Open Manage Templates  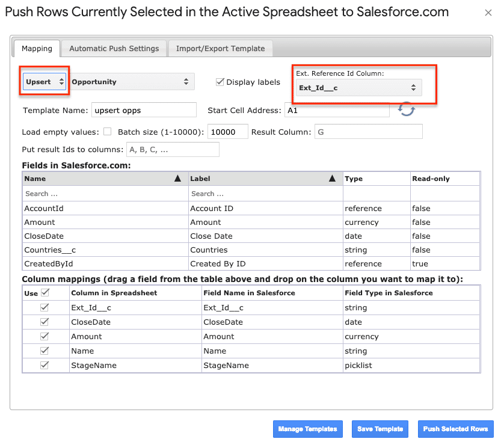coord(307,429)
